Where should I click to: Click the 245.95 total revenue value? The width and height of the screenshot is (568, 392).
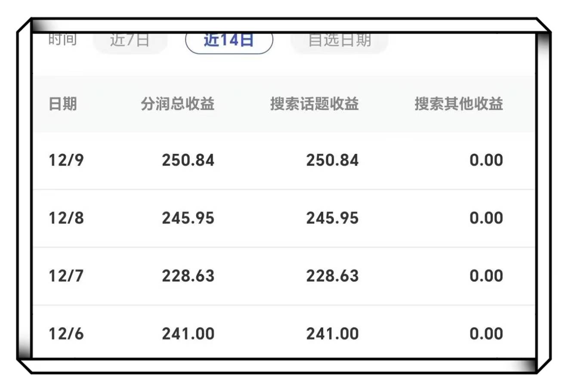coord(188,218)
